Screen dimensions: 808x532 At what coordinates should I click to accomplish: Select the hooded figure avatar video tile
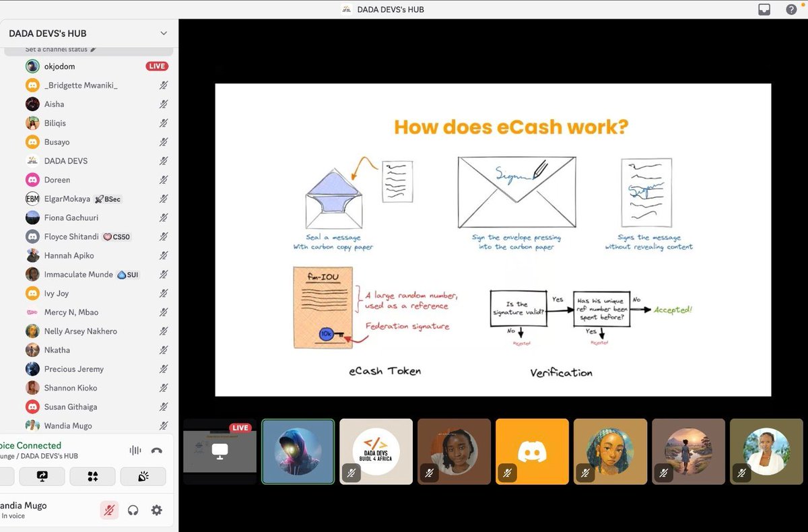tap(298, 451)
